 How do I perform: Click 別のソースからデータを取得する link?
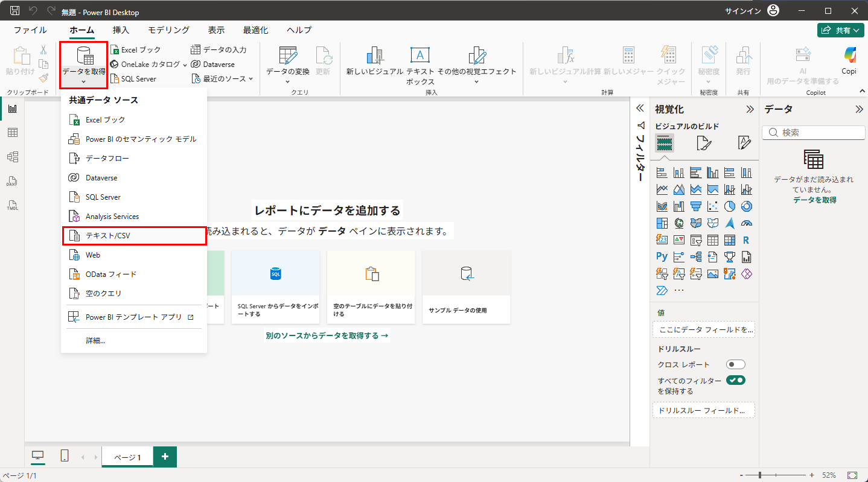(327, 335)
